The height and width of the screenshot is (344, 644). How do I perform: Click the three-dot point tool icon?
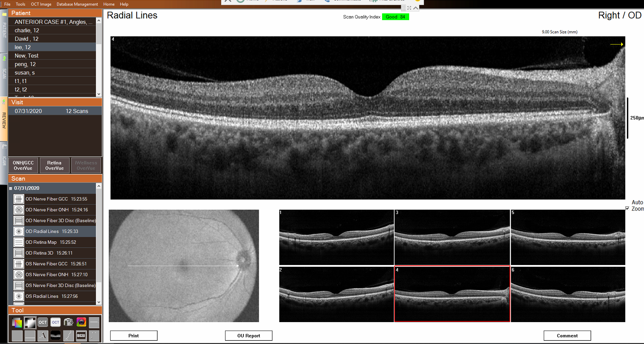click(x=94, y=336)
